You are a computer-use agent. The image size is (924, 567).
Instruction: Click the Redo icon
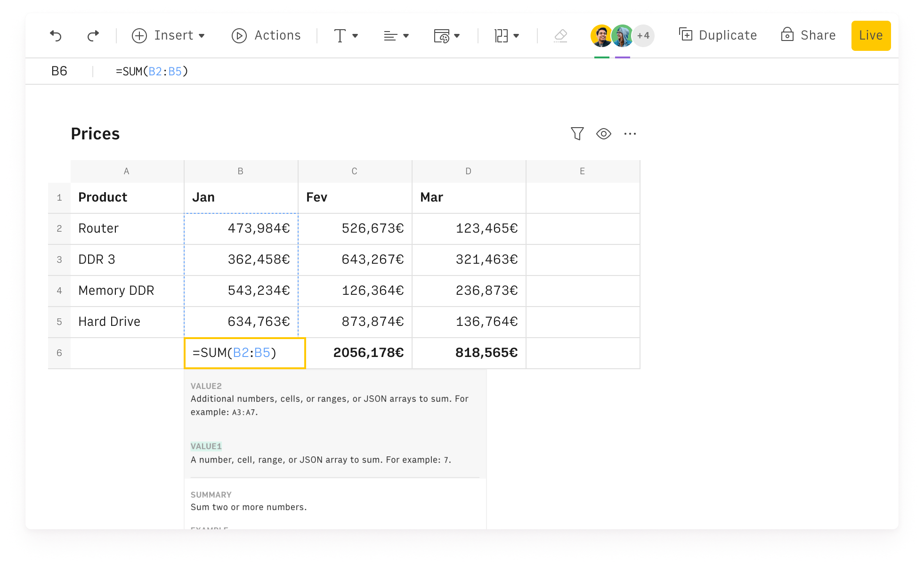click(x=92, y=35)
